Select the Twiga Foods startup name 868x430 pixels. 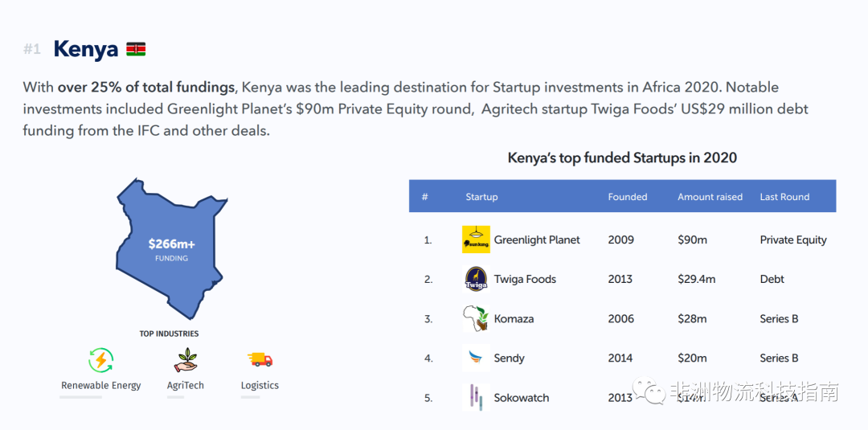click(x=525, y=279)
